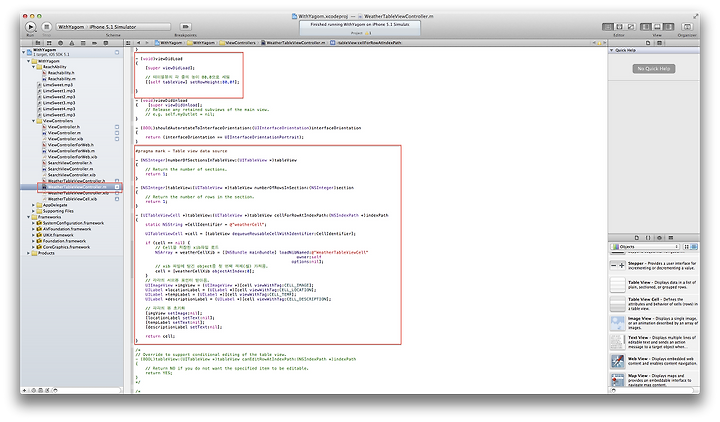The image size is (720, 422).
Task: Click ViewControllers folder in the jump bar
Action: pyautogui.click(x=237, y=43)
